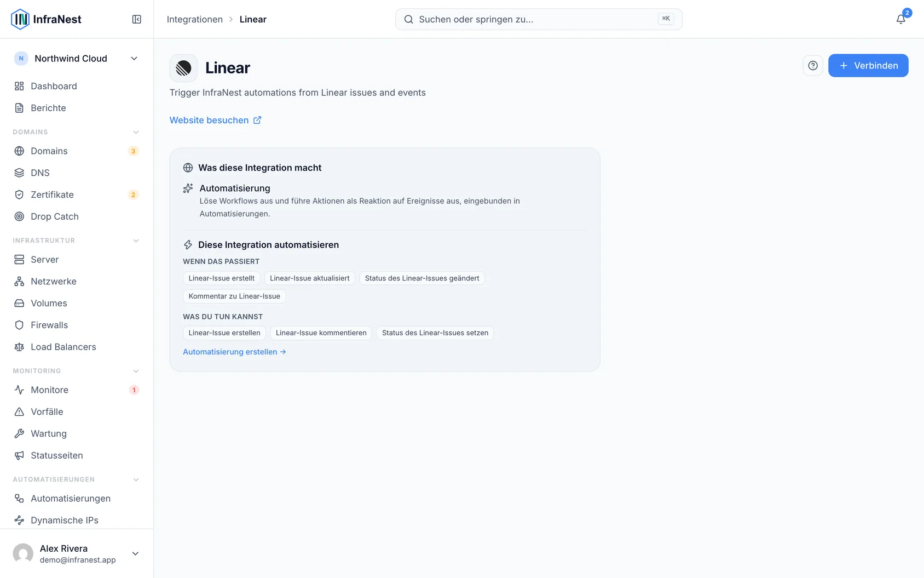Select the Linear-Issue erstellen action chip
This screenshot has width=924, height=578.
[x=224, y=333]
